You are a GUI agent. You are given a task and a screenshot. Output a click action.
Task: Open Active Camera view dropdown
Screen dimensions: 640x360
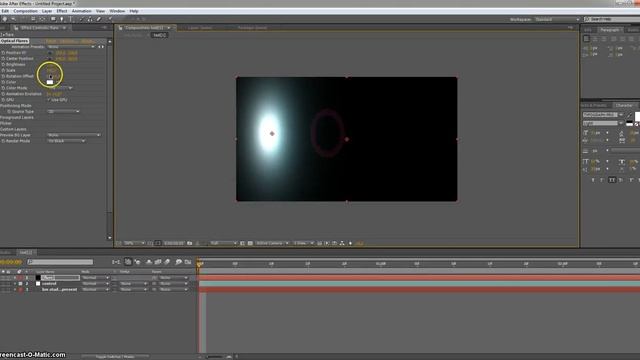(x=272, y=243)
